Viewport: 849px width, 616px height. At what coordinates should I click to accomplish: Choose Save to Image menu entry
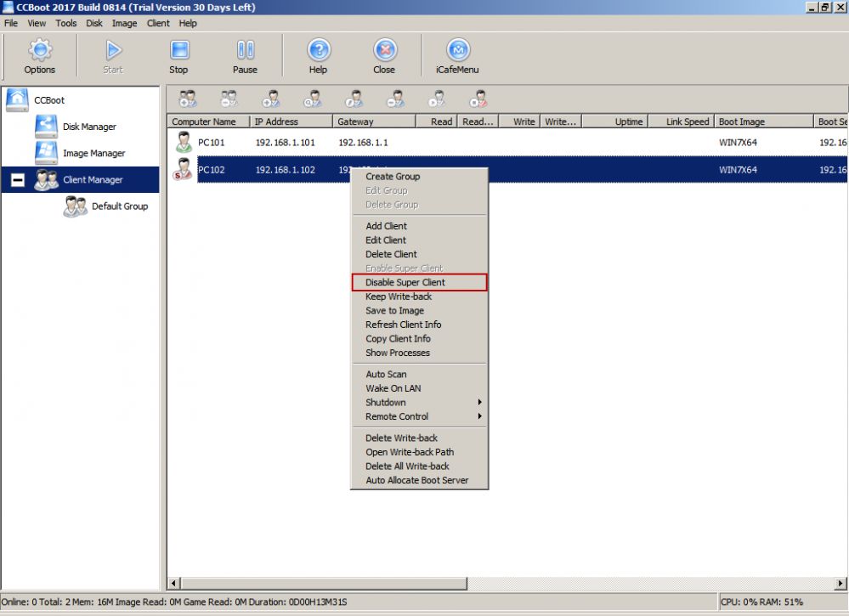420,310
